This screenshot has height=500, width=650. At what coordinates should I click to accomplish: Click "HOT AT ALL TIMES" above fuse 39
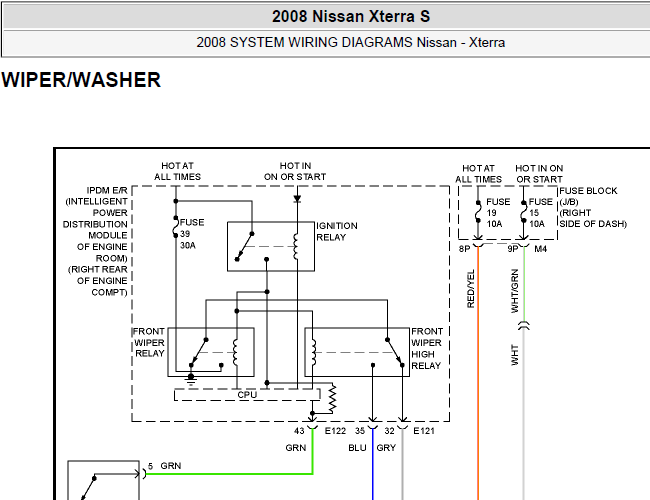point(177,171)
